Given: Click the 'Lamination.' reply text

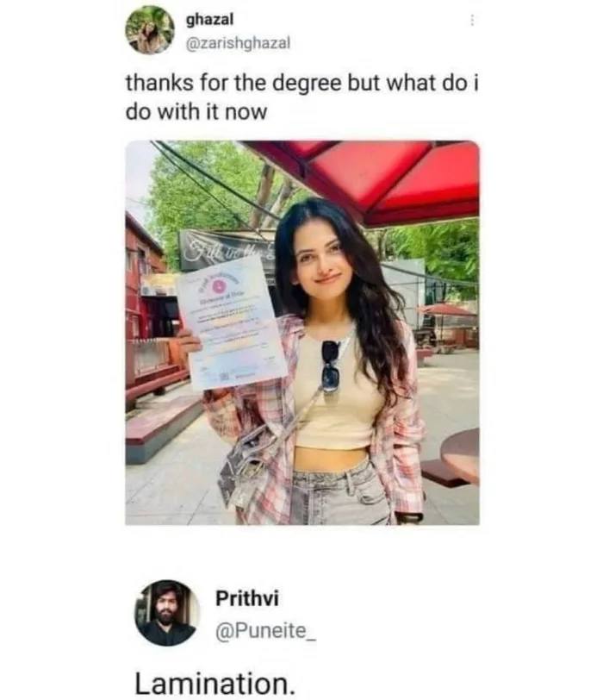Looking at the screenshot, I should (x=215, y=683).
